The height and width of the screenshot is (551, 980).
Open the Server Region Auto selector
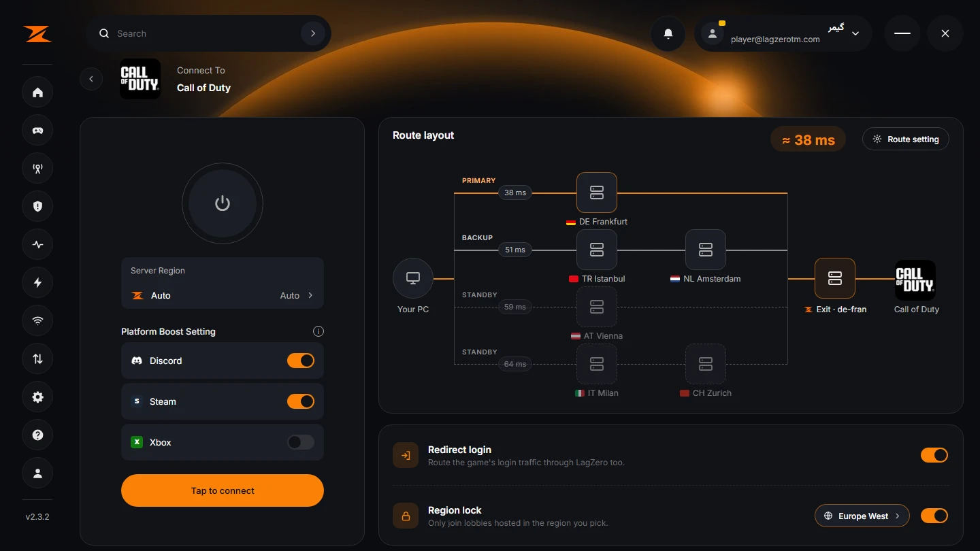pos(223,295)
